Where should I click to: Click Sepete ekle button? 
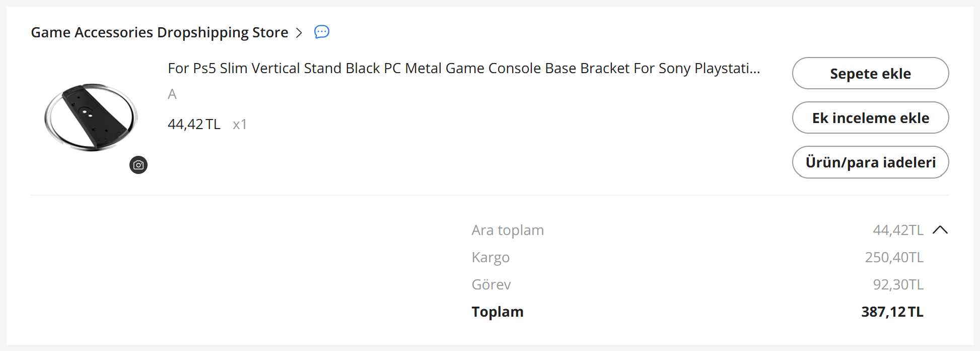(870, 73)
